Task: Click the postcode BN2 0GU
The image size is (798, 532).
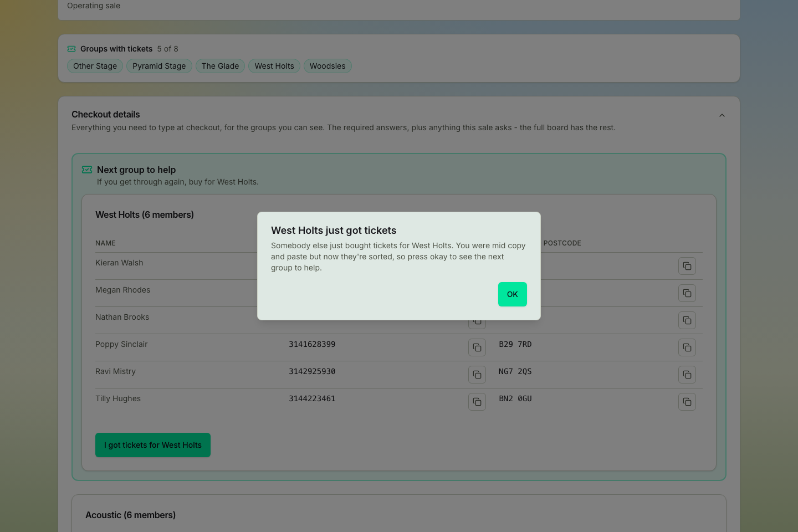Action: pyautogui.click(x=515, y=398)
